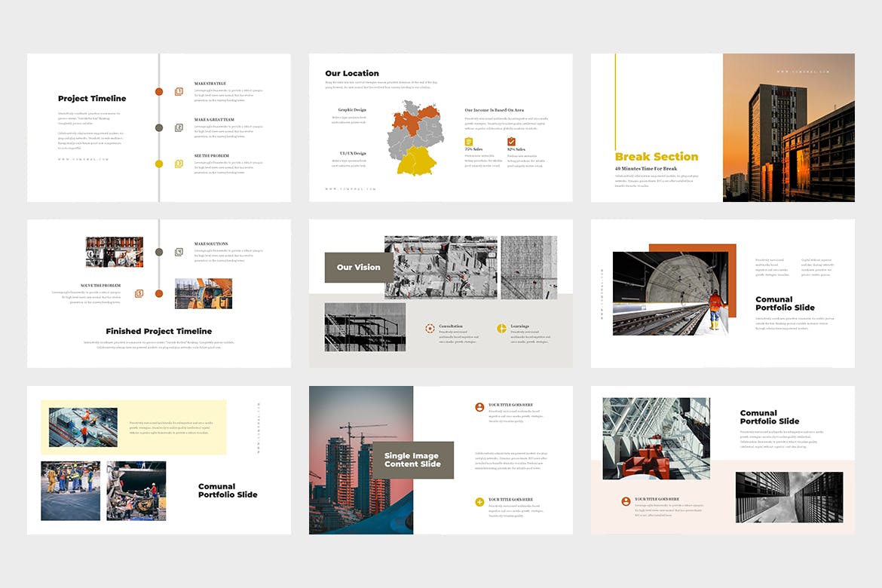
Task: Click the orange gear icon beside Consultation
Action: click(430, 328)
